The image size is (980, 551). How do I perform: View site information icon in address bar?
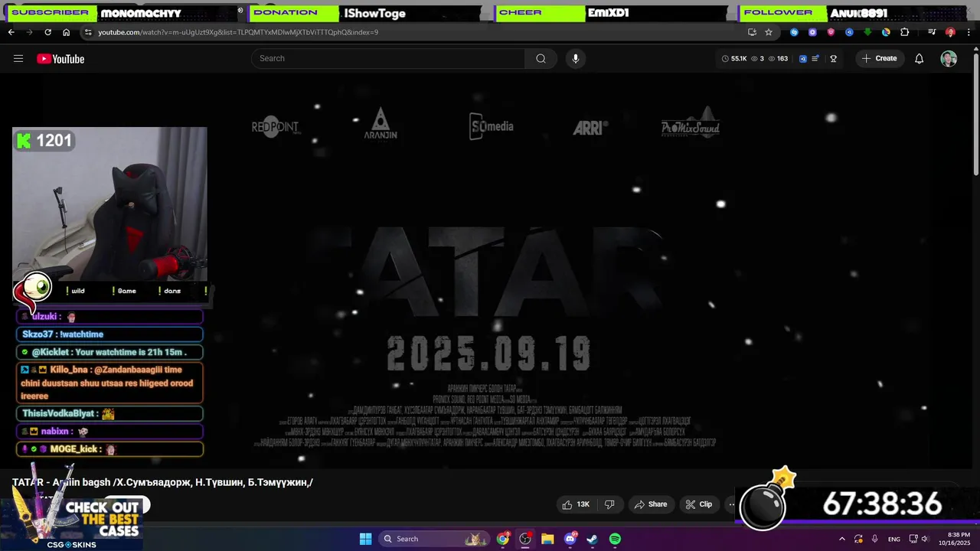click(88, 32)
